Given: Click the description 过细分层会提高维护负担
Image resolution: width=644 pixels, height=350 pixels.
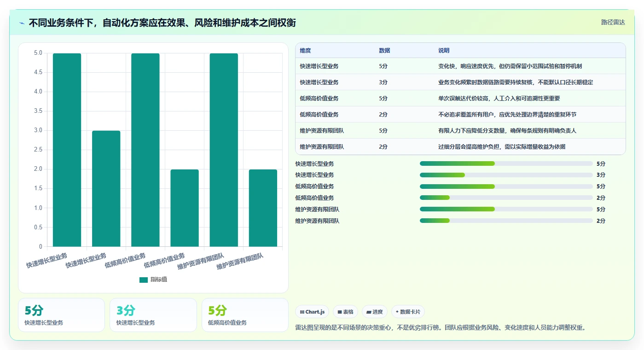Looking at the screenshot, I should coord(502,147).
